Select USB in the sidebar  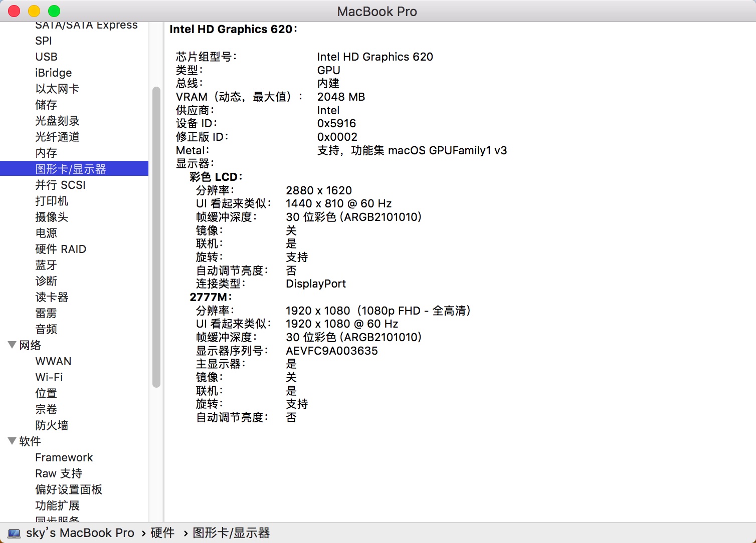coord(46,57)
